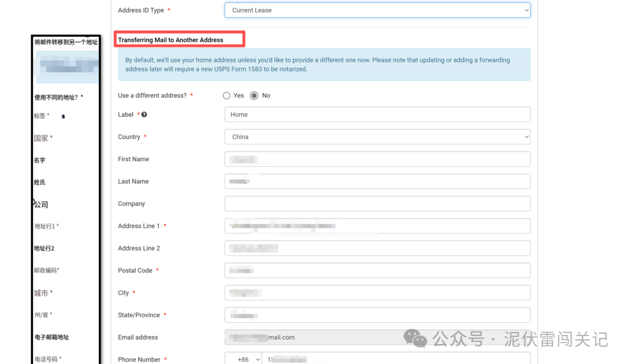
Task: Select Yes for using a different address
Action: (227, 96)
